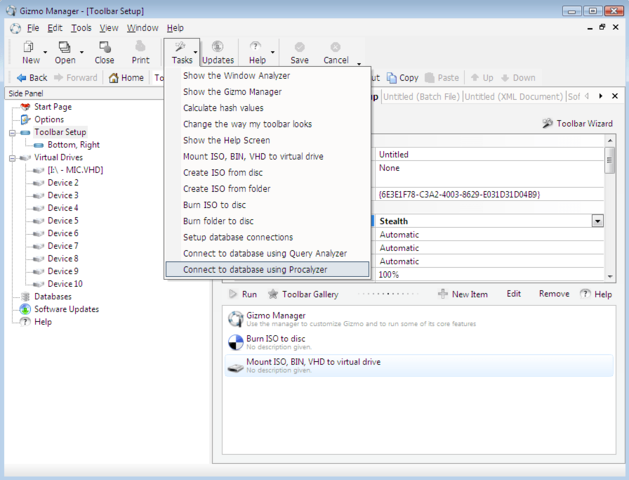The image size is (629, 480).
Task: Click the Help toolbar icon
Action: coord(256,47)
